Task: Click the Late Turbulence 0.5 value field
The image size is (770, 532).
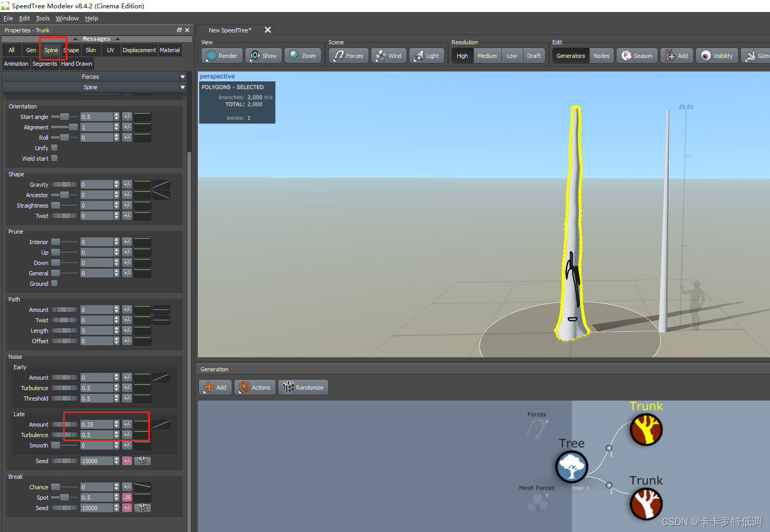Action: click(97, 435)
